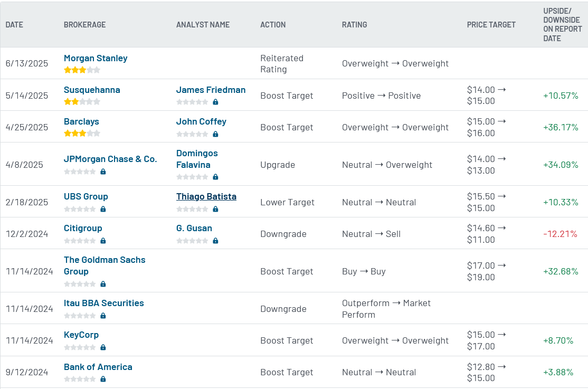The height and width of the screenshot is (389, 588).
Task: Click Barclays' three-star rating
Action: pos(82,133)
